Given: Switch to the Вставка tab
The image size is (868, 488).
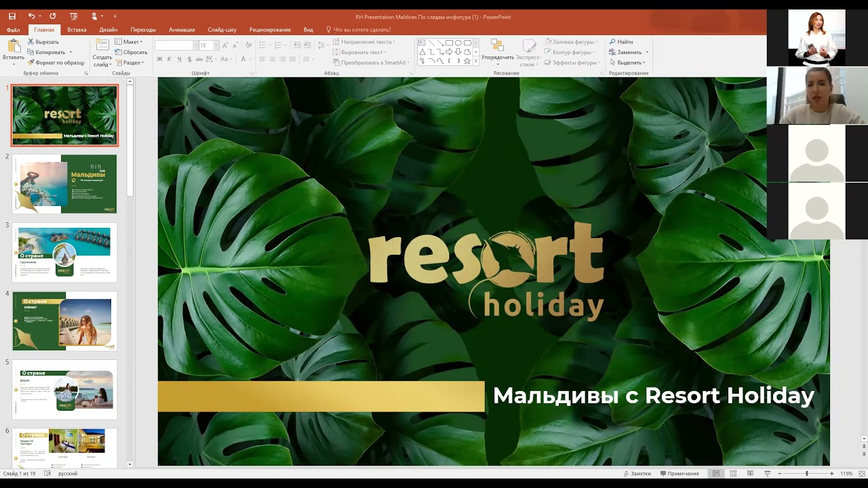Looking at the screenshot, I should pos(77,30).
